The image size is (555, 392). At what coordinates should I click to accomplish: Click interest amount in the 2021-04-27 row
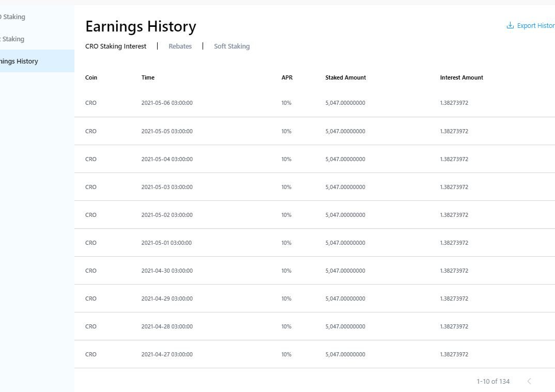[454, 355]
